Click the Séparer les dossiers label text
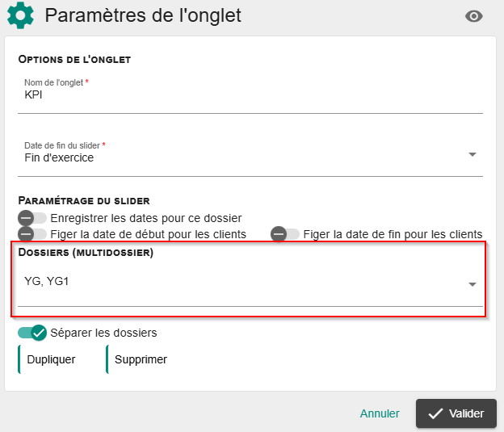 pos(103,333)
